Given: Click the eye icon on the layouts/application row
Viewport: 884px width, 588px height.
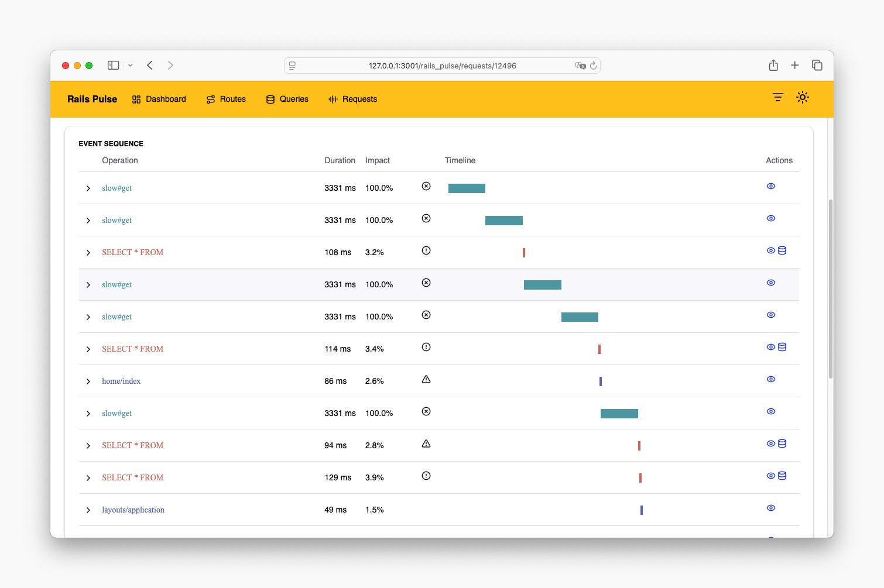Looking at the screenshot, I should pos(770,508).
